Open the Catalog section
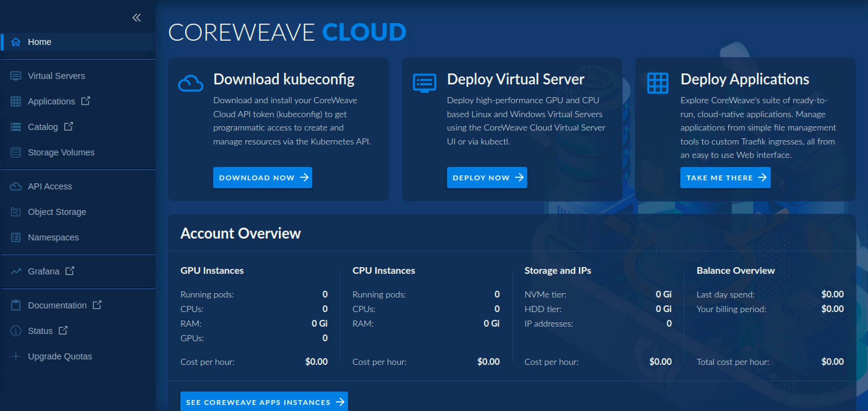 pos(43,127)
